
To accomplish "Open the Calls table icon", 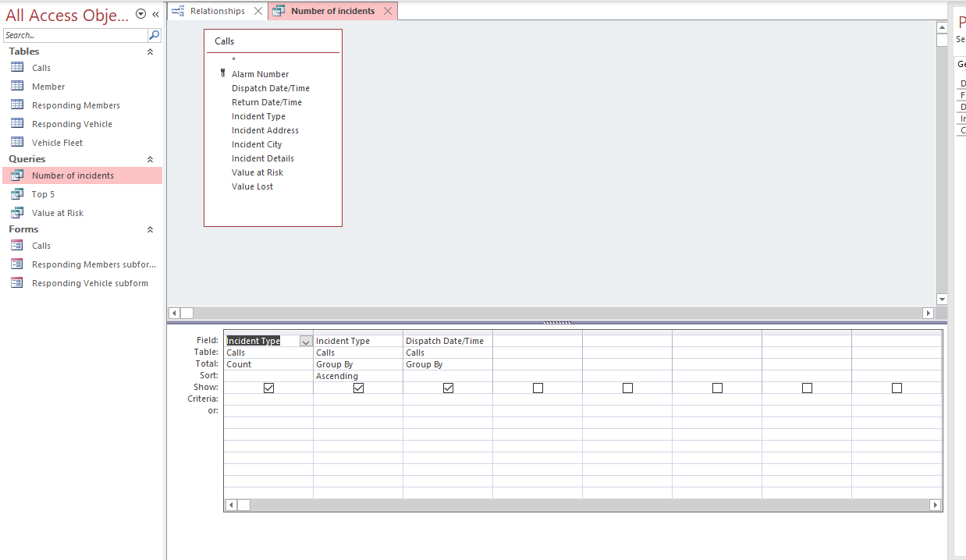I will click(x=27, y=67).
